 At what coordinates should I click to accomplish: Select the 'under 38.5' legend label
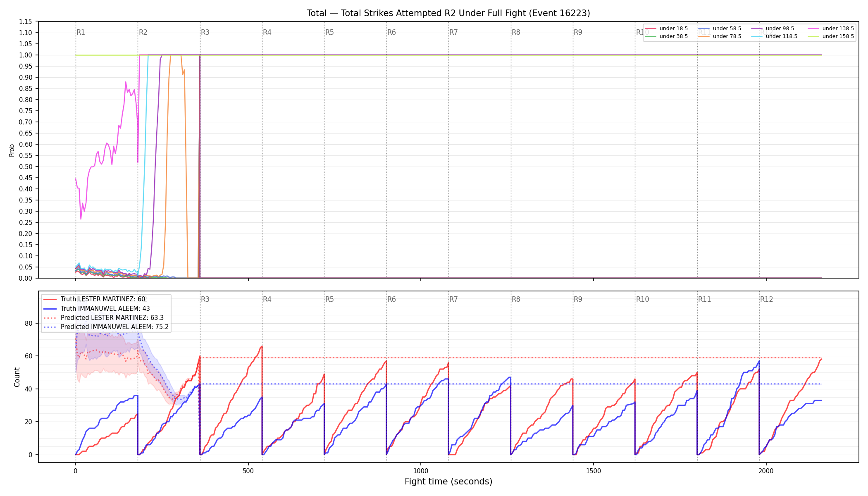click(674, 36)
